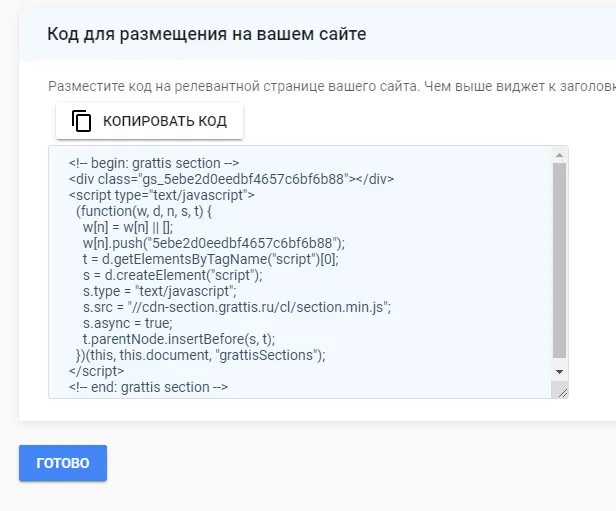616x511 pixels.
Task: Place cursor in begin: grattis section comment line
Action: click(x=154, y=163)
